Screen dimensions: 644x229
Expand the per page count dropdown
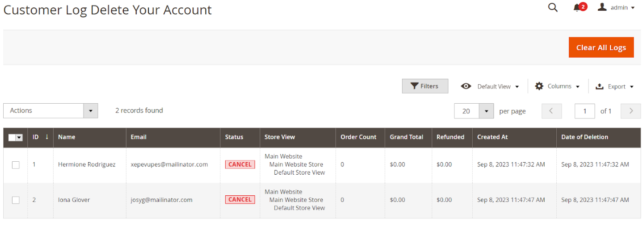coord(487,111)
